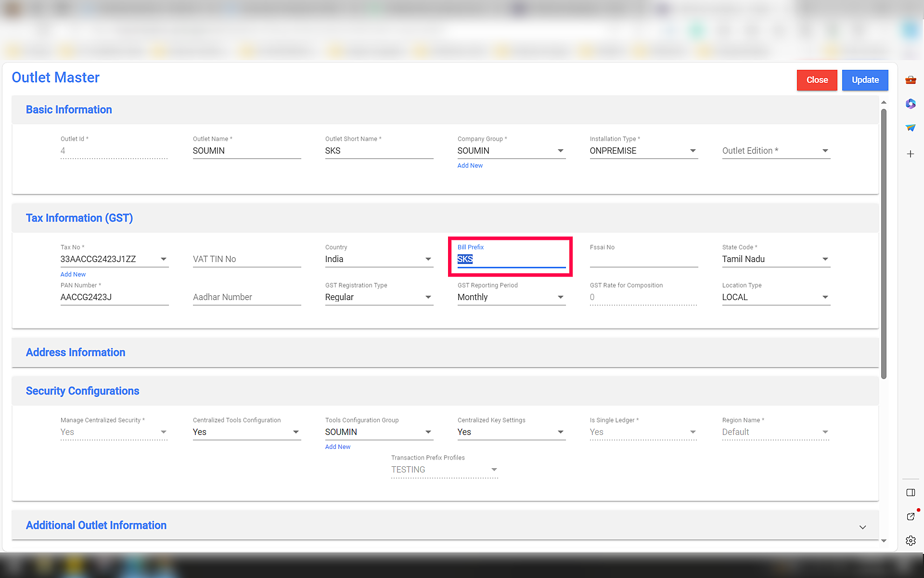Click Add New under Tax No

73,275
